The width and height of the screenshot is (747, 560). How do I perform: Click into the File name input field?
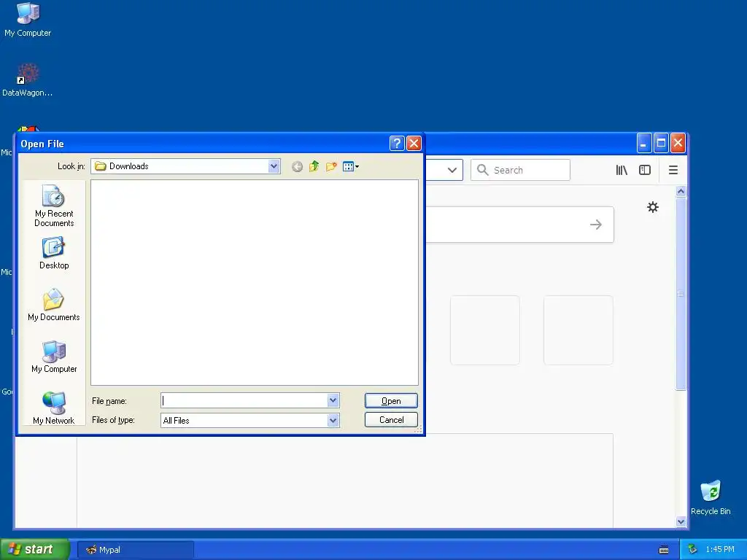244,400
